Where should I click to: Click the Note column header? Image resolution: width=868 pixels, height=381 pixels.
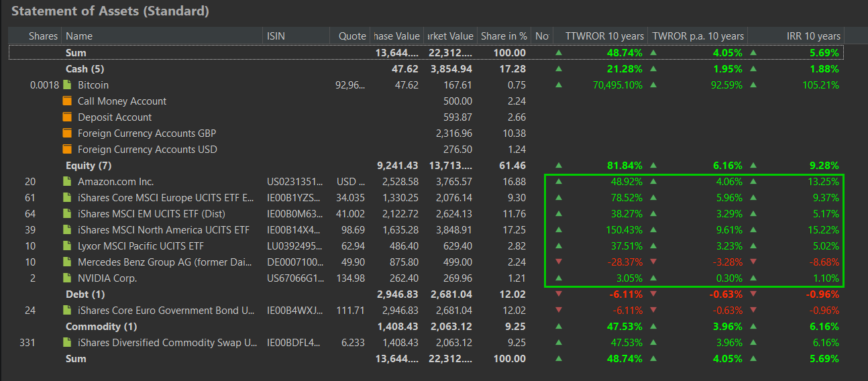[x=541, y=36]
